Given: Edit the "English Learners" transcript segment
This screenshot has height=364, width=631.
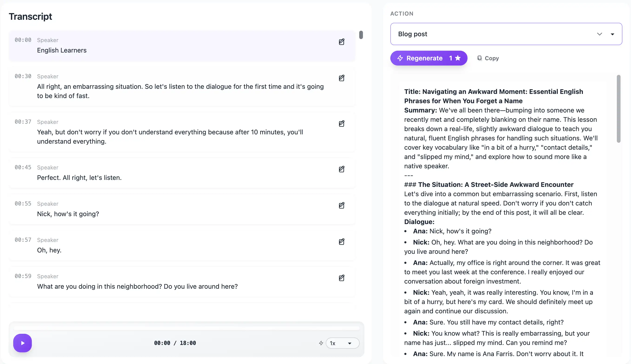Looking at the screenshot, I should (342, 42).
